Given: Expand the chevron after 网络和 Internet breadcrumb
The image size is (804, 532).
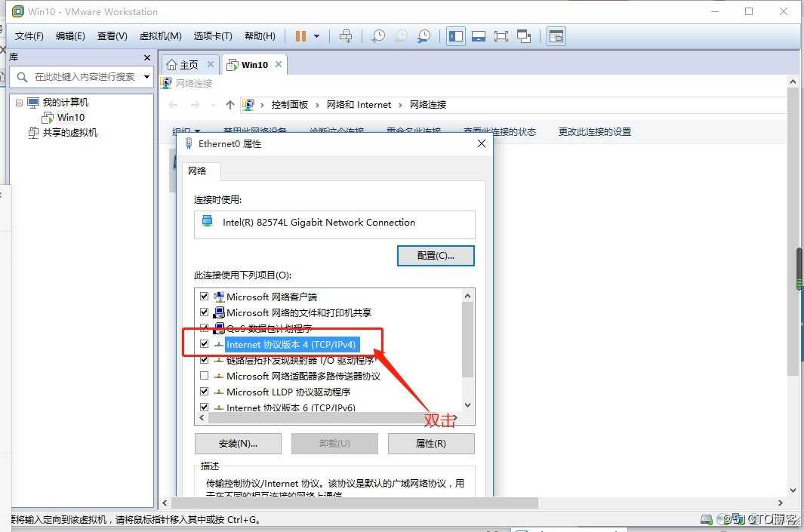Looking at the screenshot, I should point(400,105).
